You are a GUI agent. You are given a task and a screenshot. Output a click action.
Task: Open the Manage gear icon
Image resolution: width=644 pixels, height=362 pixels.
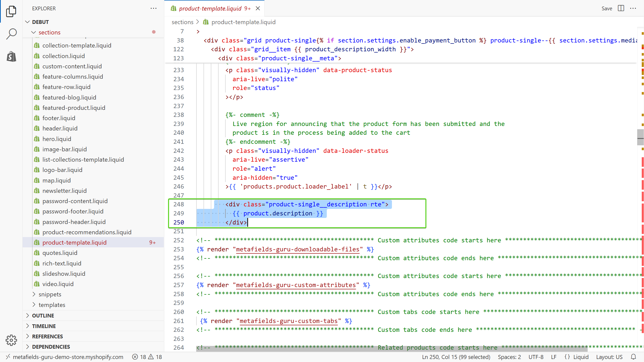click(x=11, y=340)
